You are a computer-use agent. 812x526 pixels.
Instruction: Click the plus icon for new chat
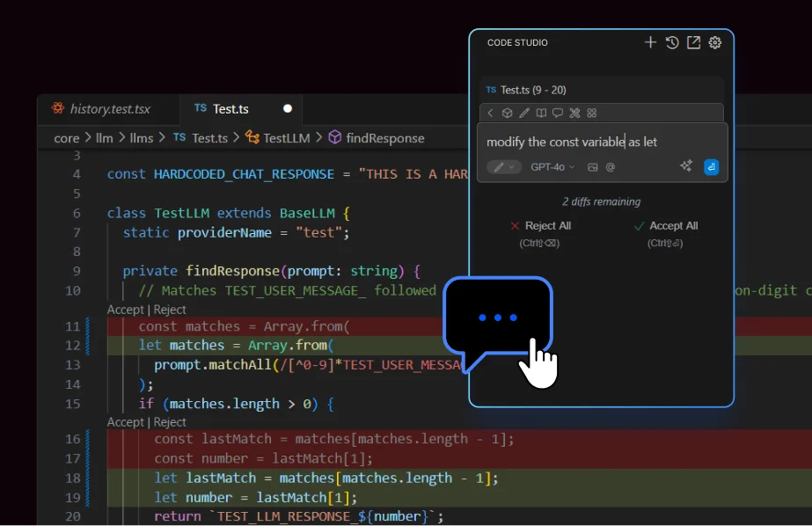tap(650, 42)
